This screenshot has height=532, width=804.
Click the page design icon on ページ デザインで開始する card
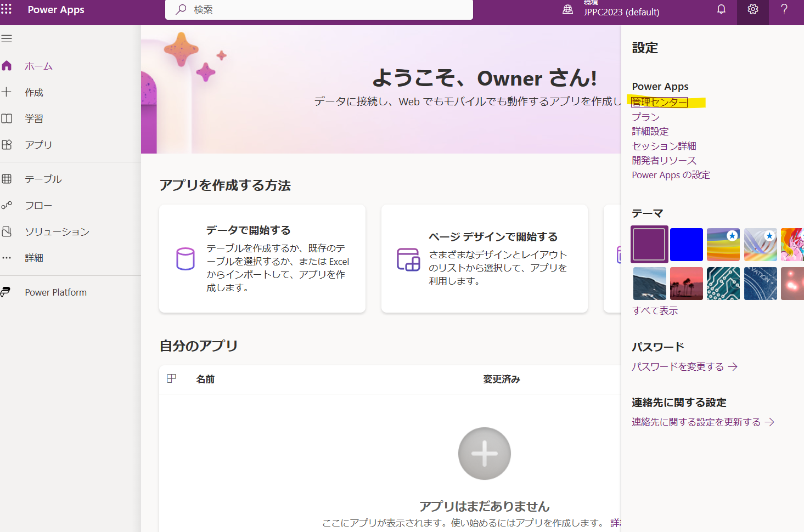pos(408,259)
